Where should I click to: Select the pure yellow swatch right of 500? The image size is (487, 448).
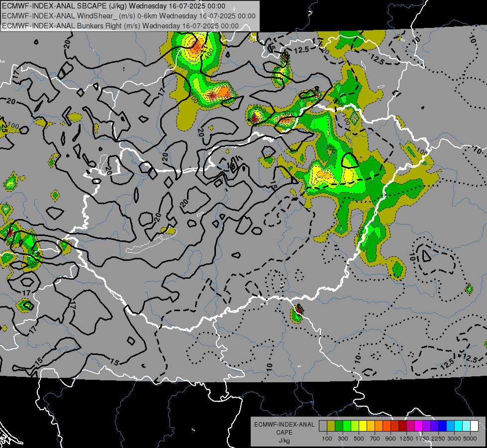363,426
